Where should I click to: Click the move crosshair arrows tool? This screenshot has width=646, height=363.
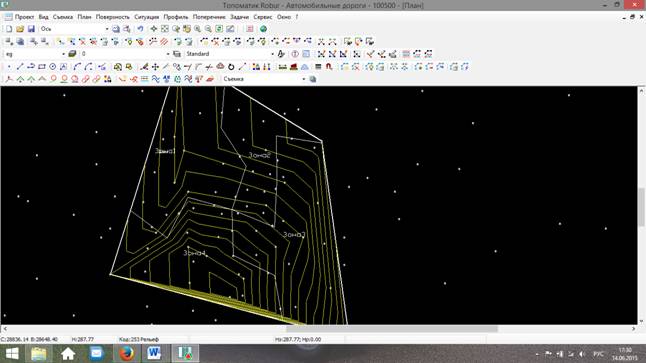click(x=155, y=67)
